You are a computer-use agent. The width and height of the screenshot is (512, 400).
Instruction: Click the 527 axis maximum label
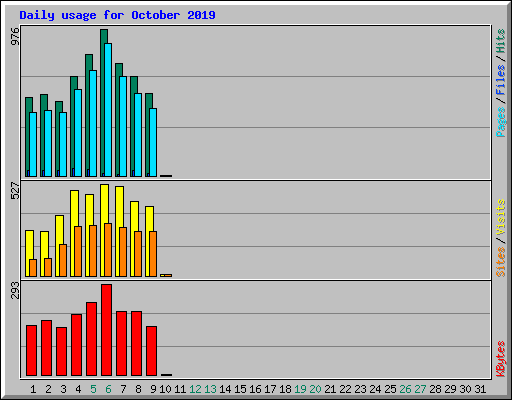pos(15,190)
